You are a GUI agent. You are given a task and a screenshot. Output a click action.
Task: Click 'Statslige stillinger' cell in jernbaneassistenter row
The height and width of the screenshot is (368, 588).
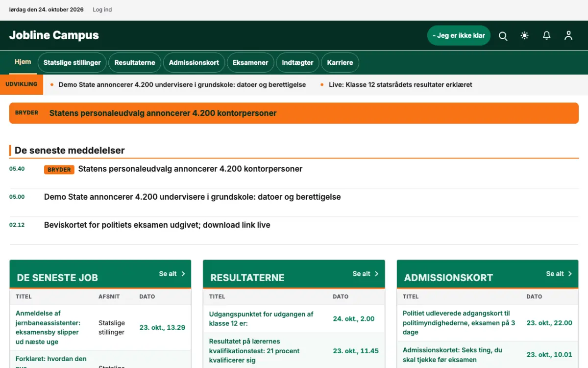[112, 327]
